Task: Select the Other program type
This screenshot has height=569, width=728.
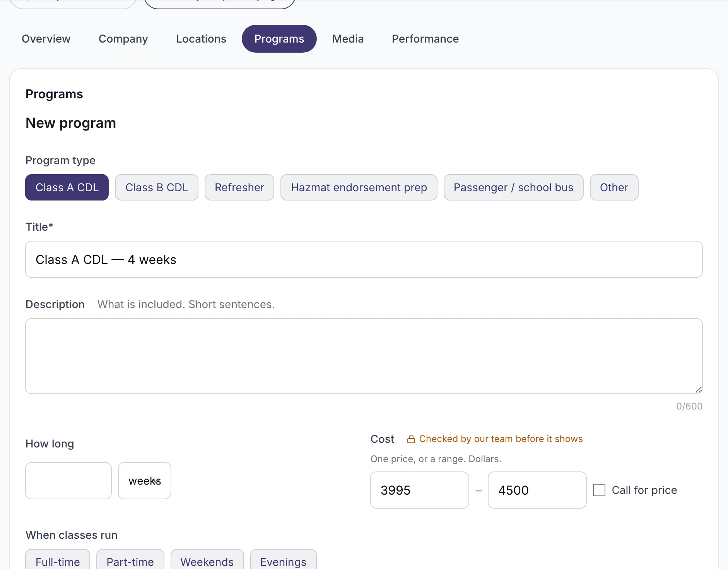Action: (x=614, y=187)
